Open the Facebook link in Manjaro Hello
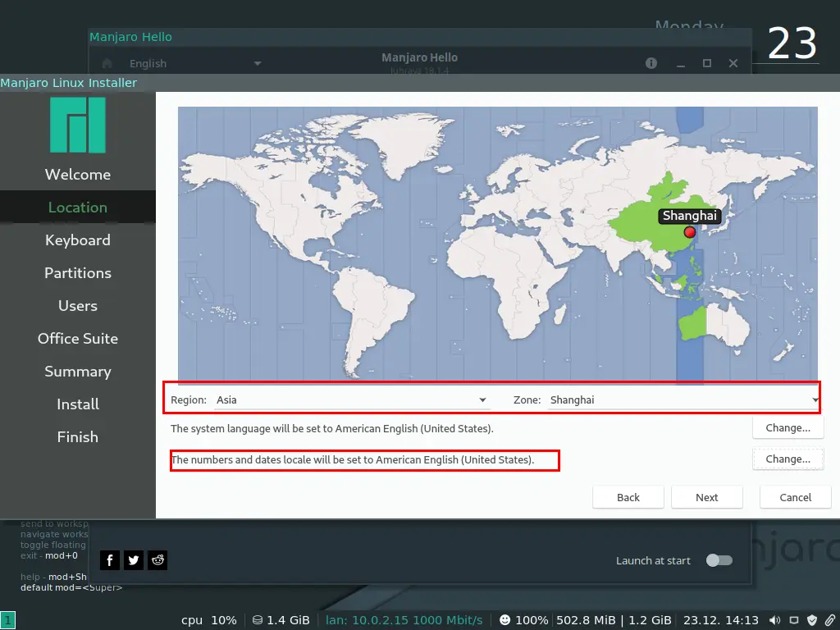840x630 pixels. point(110,560)
